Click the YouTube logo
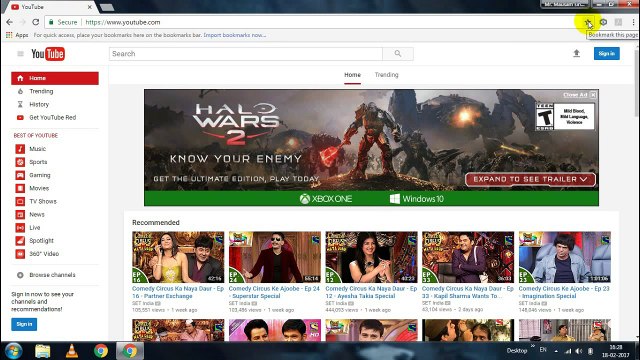Screen dimensions: 640x360 point(48,53)
